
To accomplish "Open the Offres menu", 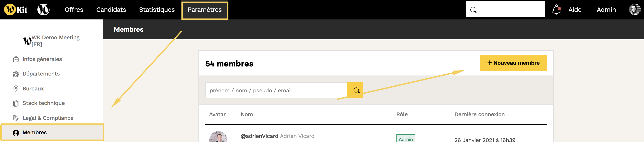I will (74, 9).
